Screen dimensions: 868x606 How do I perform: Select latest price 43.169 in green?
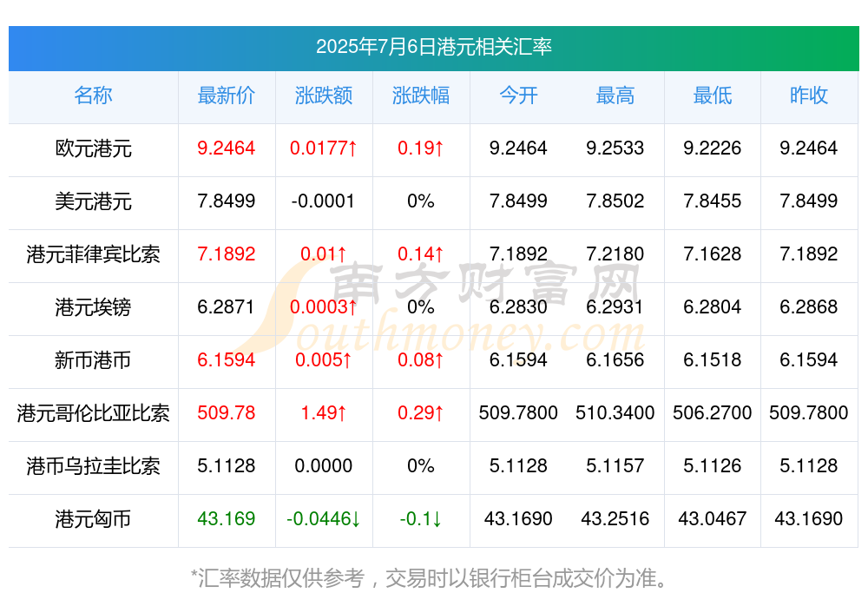point(227,518)
